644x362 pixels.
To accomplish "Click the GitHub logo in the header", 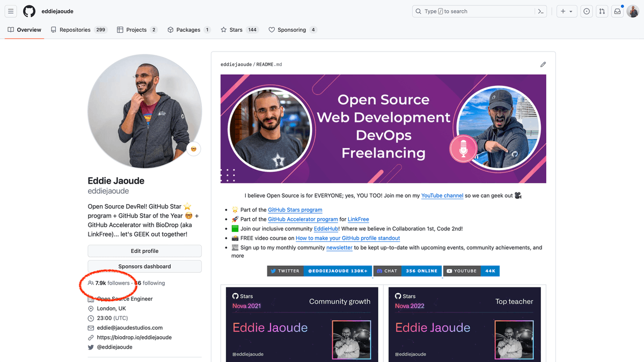I will [28, 11].
